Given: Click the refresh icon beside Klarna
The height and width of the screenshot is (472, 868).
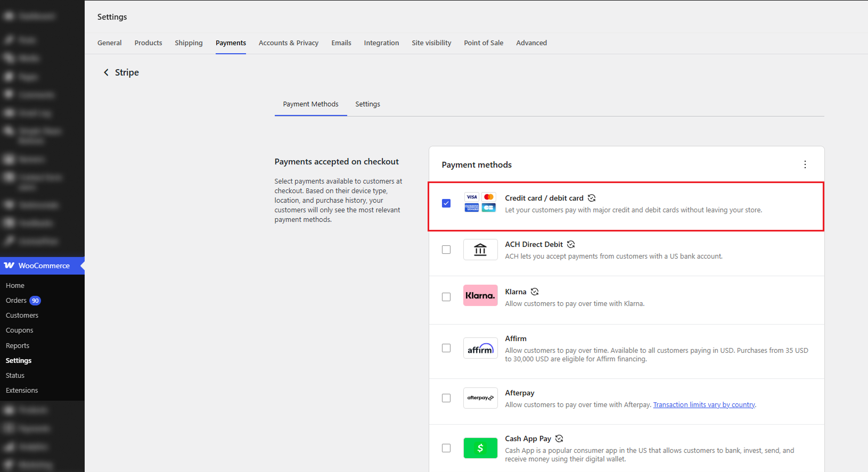Looking at the screenshot, I should pyautogui.click(x=535, y=292).
